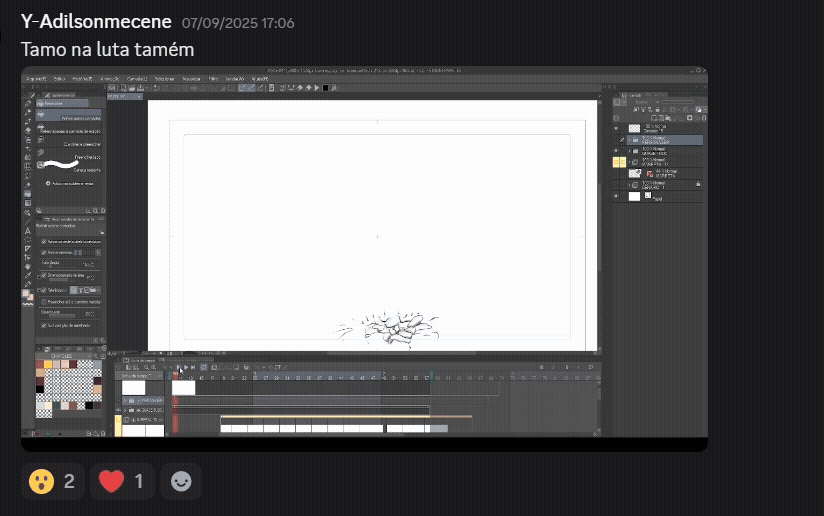824x516 pixels.
Task: Adjust the layer opacity slider in Layers panel
Action: tap(678, 102)
